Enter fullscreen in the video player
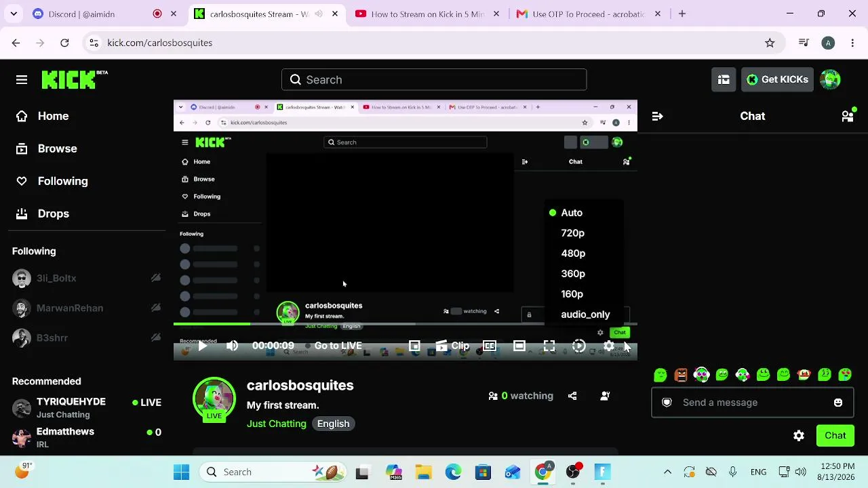 tap(549, 346)
